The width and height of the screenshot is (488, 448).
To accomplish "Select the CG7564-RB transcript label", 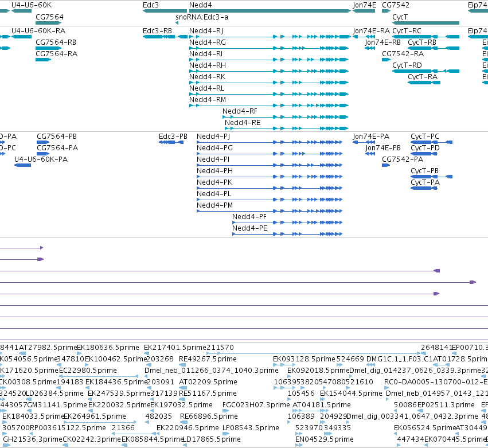I will coord(56,42).
